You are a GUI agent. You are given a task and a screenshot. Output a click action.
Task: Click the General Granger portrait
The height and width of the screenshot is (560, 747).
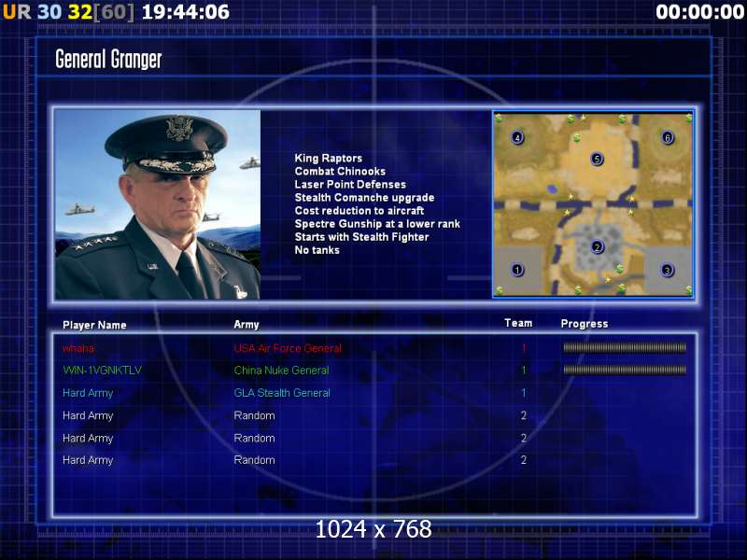pos(158,204)
